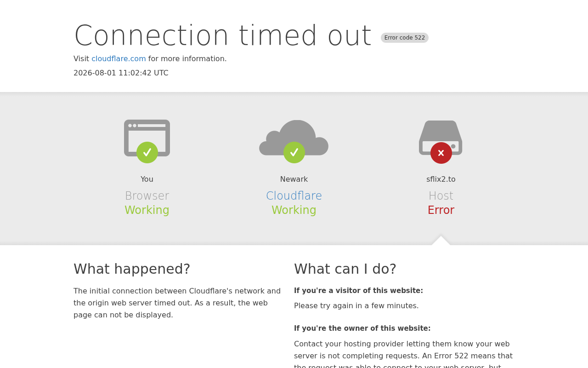Screen dimensions: 588x368
Task: Click the Cloudflare cloud icon
Action: tap(294, 138)
